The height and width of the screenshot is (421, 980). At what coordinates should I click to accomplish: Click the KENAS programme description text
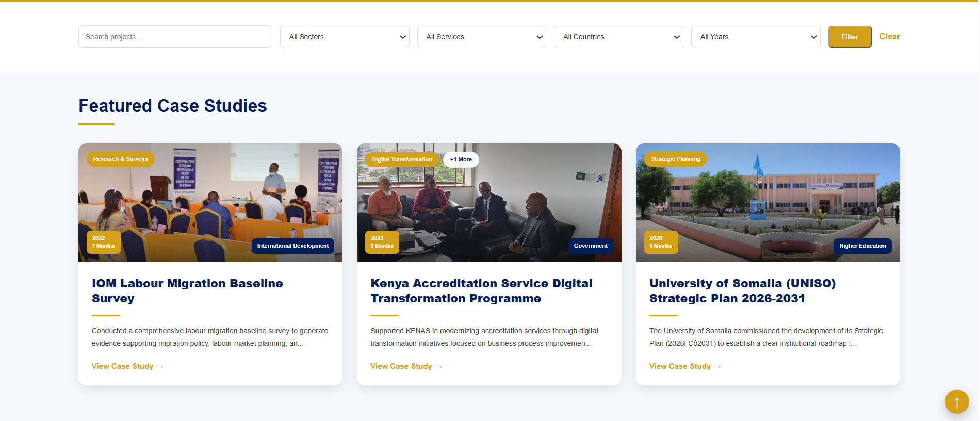point(484,337)
